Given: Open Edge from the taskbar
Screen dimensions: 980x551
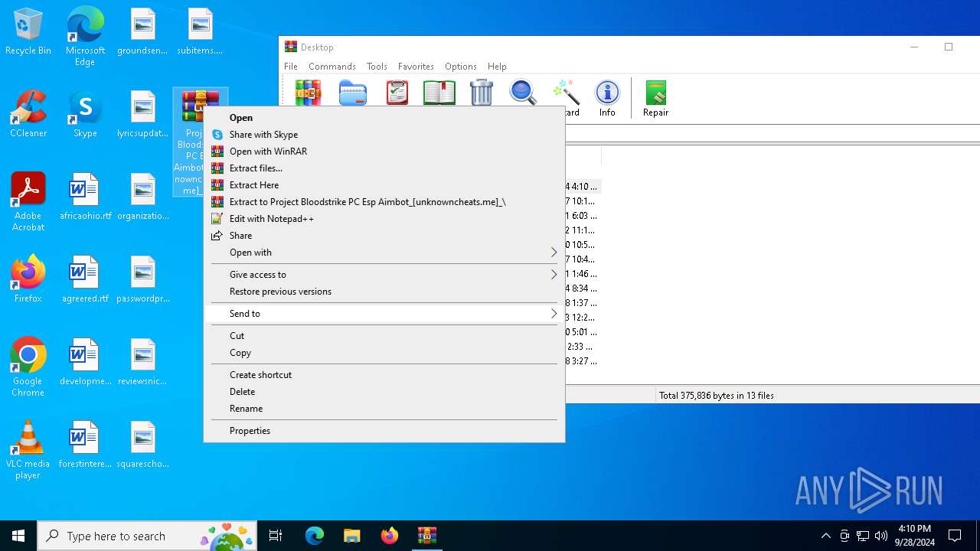Looking at the screenshot, I should coord(315,536).
